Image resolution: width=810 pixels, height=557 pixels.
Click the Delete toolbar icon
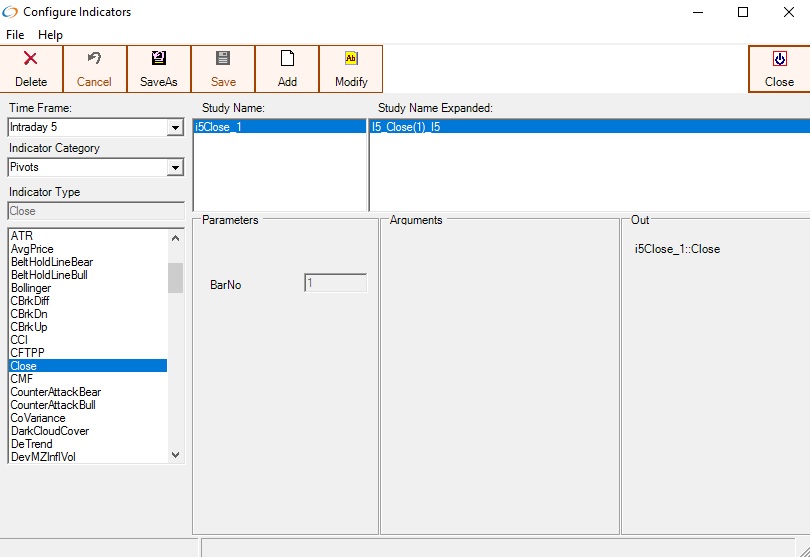[31, 59]
